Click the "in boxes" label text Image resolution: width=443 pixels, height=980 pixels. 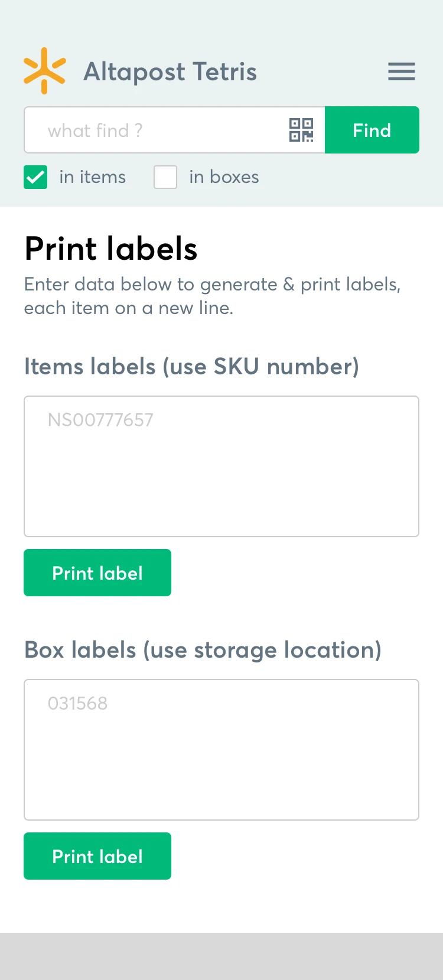point(224,177)
